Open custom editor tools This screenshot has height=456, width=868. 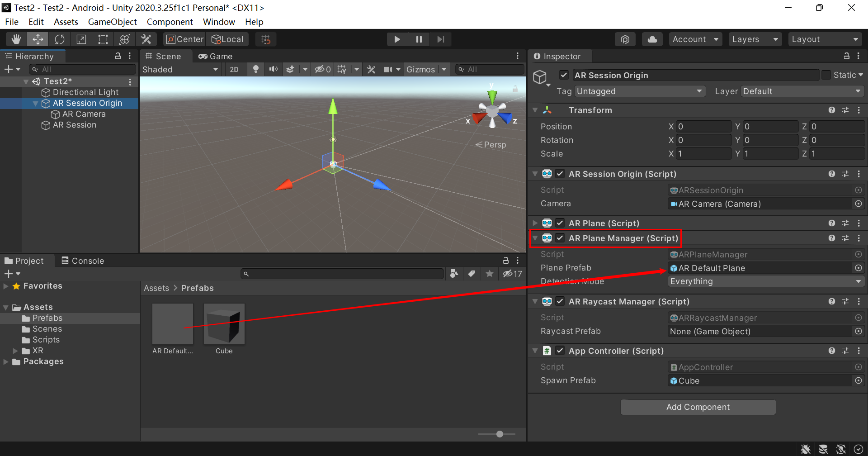[146, 39]
